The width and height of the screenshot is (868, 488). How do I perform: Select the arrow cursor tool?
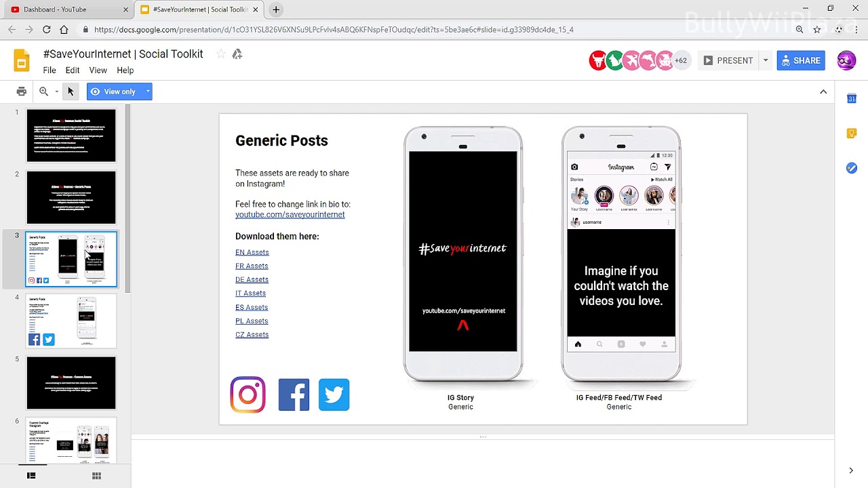coord(71,91)
